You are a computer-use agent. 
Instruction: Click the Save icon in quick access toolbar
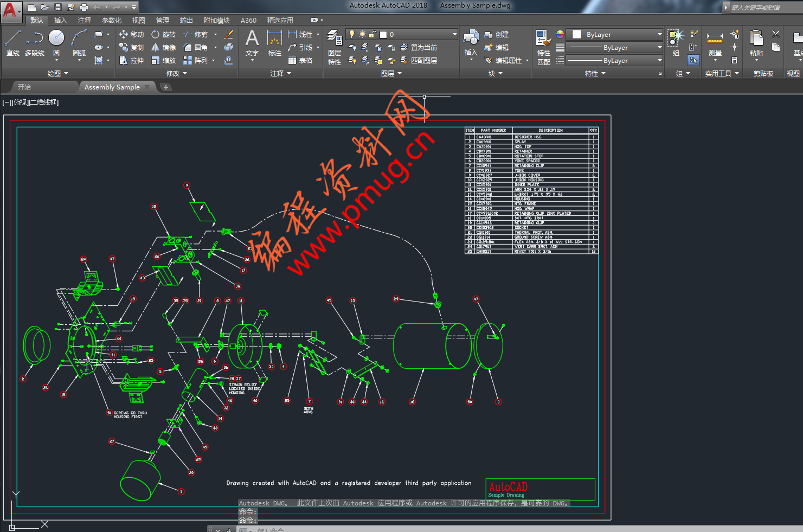click(x=57, y=7)
